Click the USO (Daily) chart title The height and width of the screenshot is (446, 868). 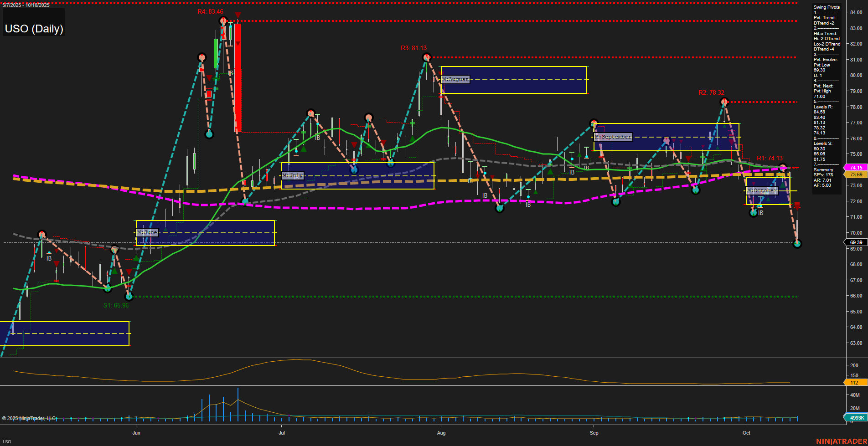pyautogui.click(x=33, y=29)
